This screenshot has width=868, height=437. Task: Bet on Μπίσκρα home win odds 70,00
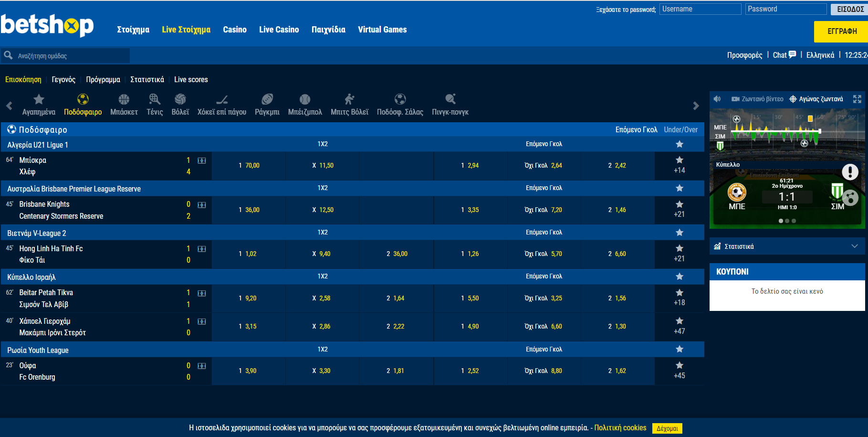(249, 166)
